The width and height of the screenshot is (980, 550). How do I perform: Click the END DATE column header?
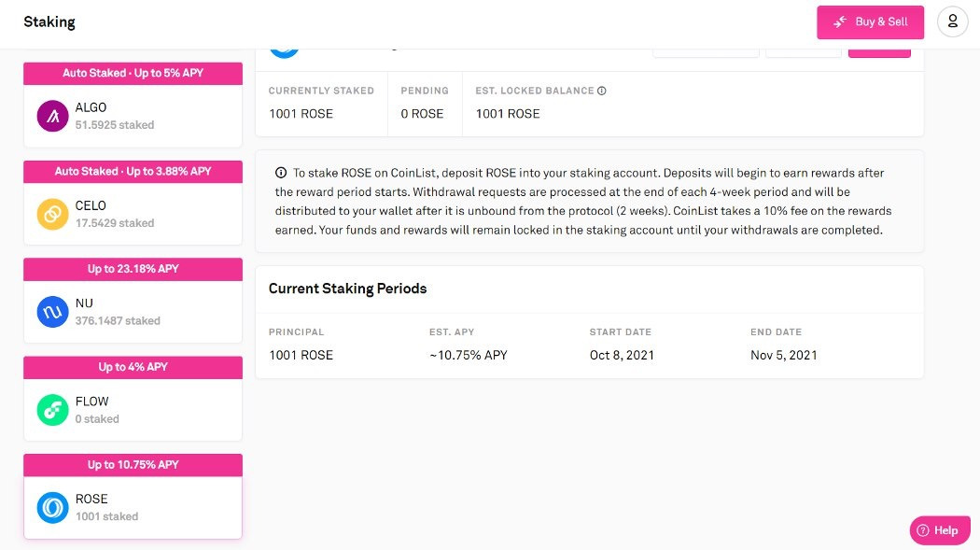(776, 331)
